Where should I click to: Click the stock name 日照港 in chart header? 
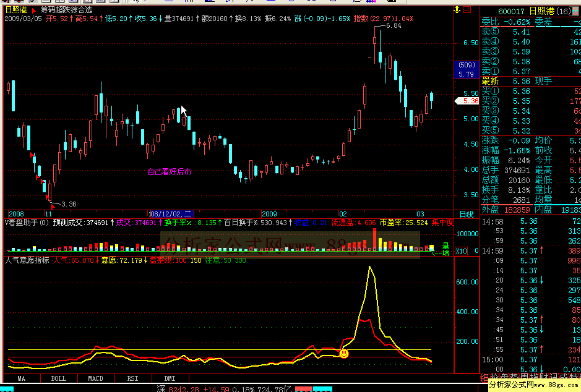click(x=16, y=10)
